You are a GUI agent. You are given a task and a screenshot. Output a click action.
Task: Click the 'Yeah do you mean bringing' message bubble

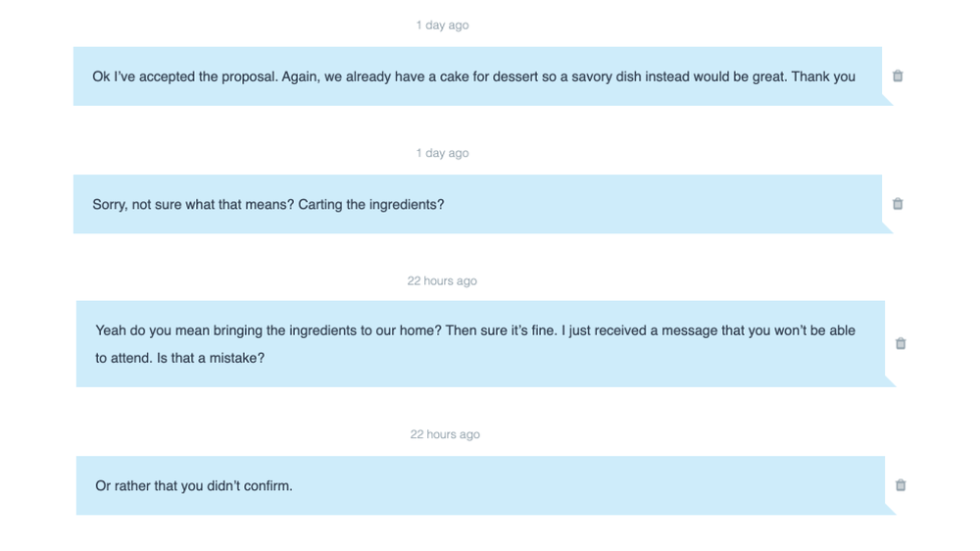pyautogui.click(x=480, y=344)
